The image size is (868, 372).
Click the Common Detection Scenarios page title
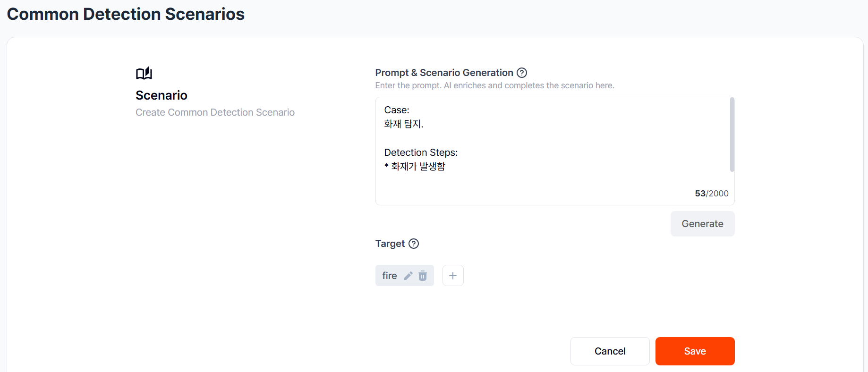(126, 14)
